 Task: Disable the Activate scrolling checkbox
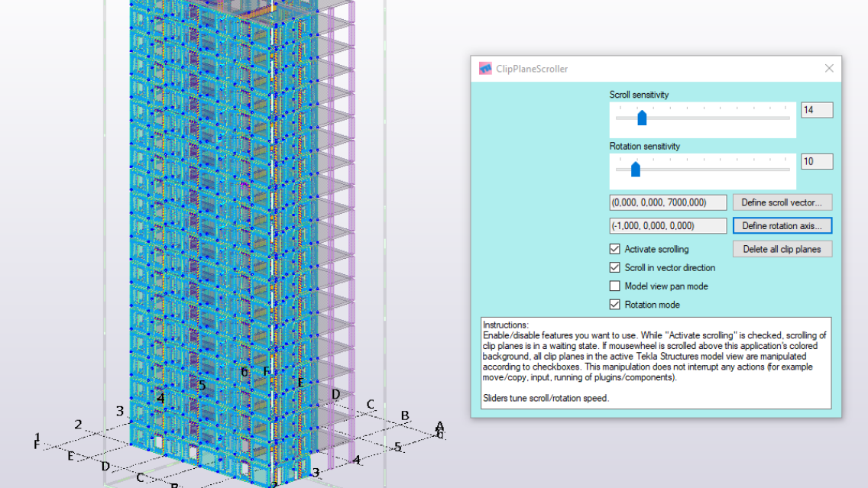(614, 248)
